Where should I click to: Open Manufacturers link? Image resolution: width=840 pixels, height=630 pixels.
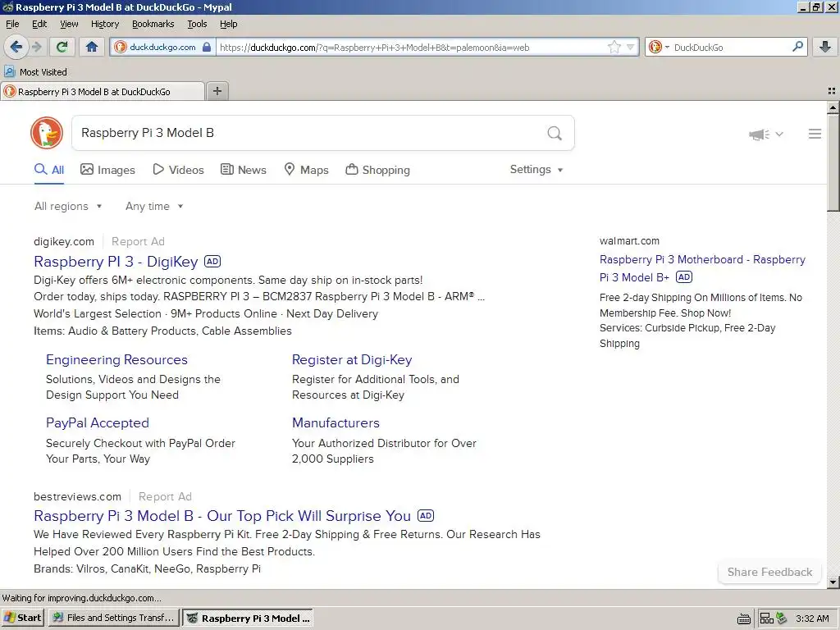(x=336, y=422)
